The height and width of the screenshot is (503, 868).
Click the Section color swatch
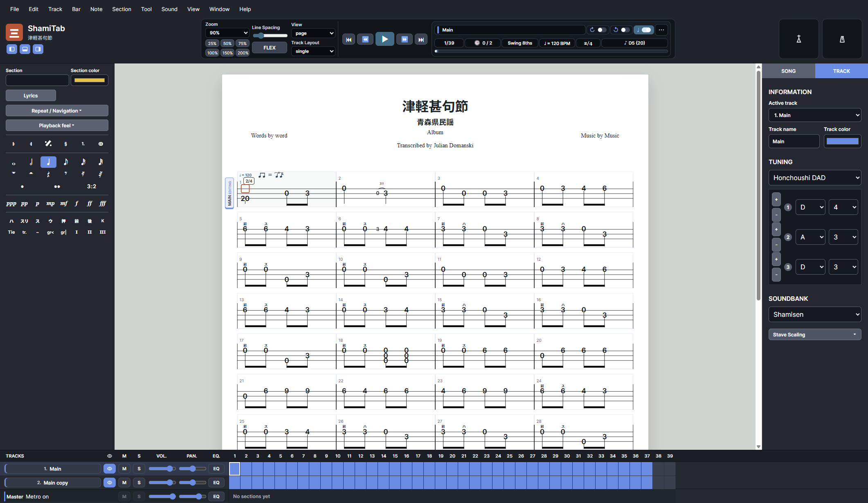tap(89, 80)
